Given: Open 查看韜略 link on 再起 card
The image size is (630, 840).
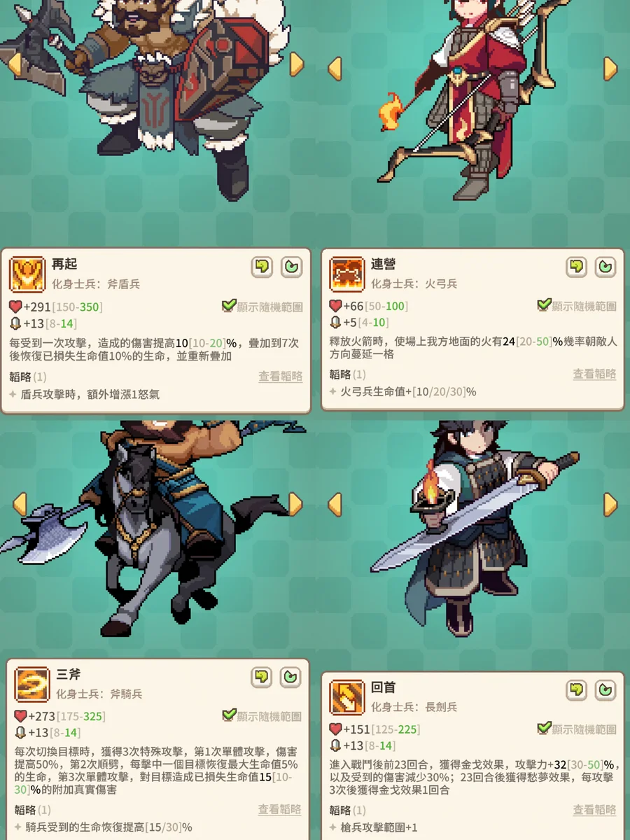Looking at the screenshot, I should point(281,377).
